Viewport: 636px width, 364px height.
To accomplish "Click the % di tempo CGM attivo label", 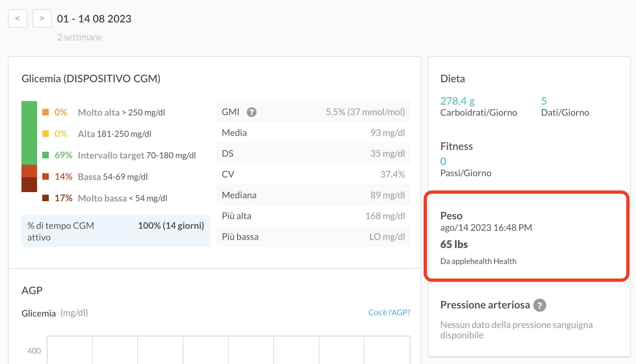I will (60, 231).
